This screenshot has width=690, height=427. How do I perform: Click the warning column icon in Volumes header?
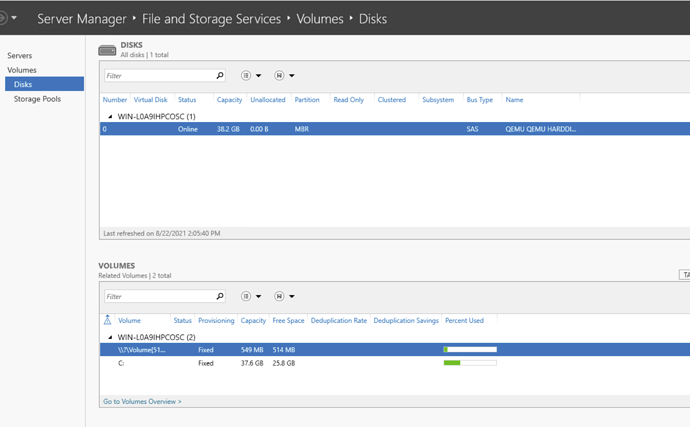pos(107,320)
